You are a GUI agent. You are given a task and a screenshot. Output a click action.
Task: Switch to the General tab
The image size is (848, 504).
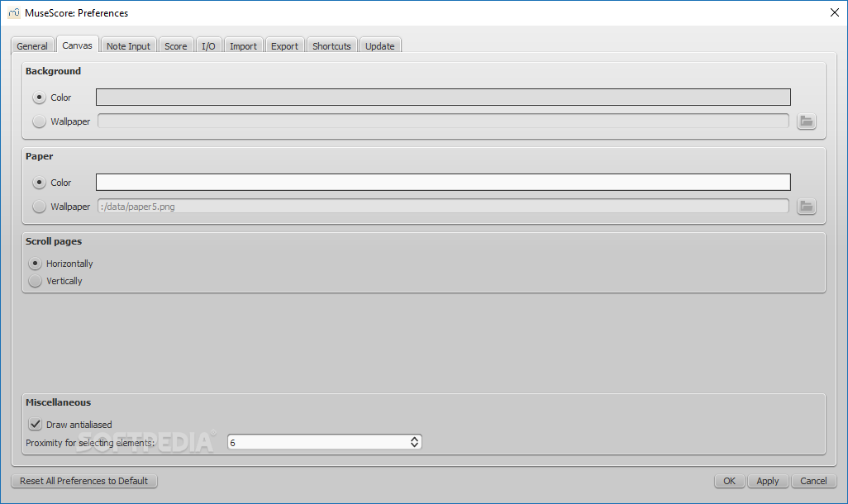click(x=32, y=46)
